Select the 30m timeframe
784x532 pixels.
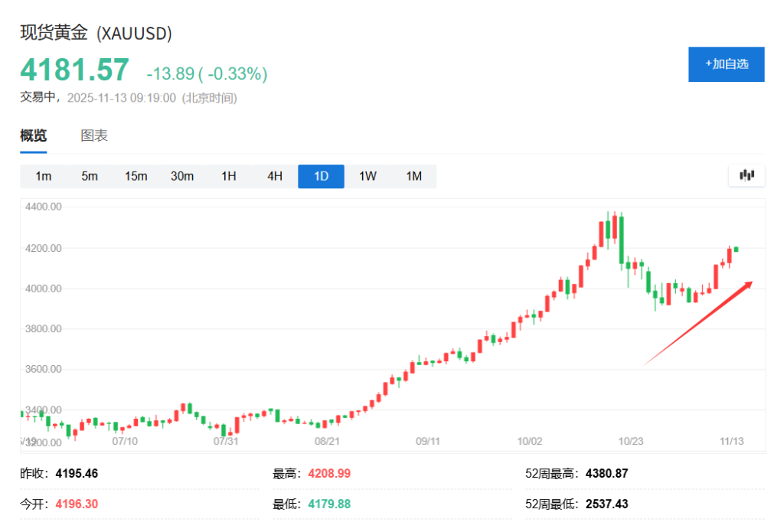click(181, 175)
